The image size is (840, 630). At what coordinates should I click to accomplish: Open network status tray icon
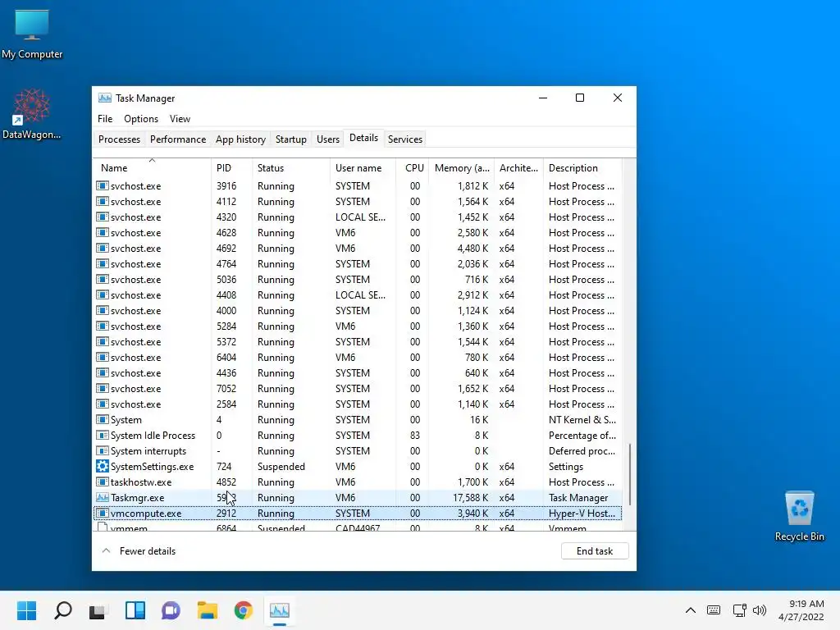pos(740,610)
